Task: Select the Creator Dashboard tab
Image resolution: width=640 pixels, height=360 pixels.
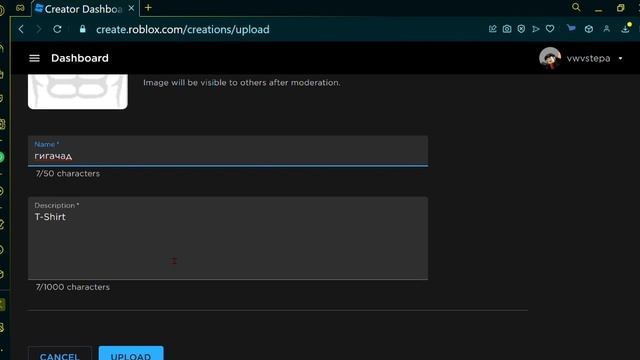Action: click(84, 9)
